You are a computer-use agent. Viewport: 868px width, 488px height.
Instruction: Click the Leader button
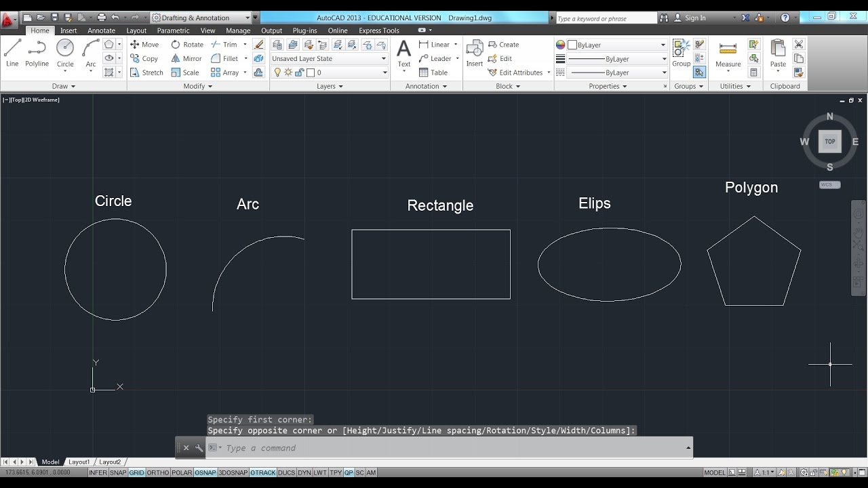click(435, 59)
